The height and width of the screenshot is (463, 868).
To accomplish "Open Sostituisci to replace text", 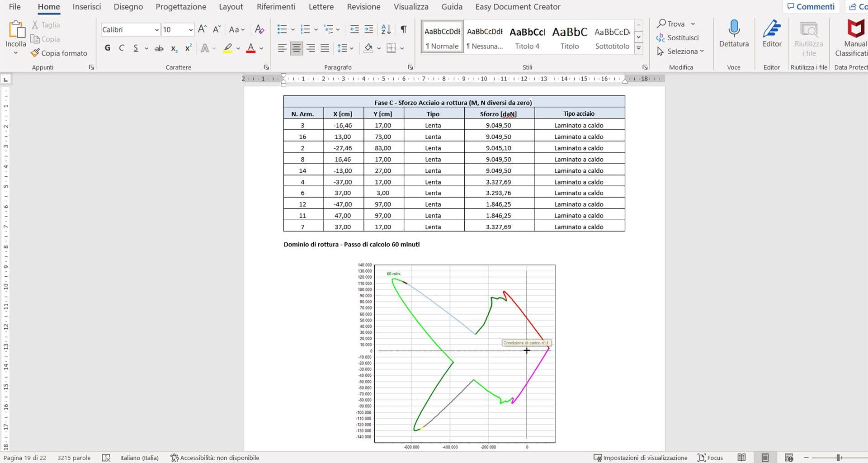I will tap(681, 38).
